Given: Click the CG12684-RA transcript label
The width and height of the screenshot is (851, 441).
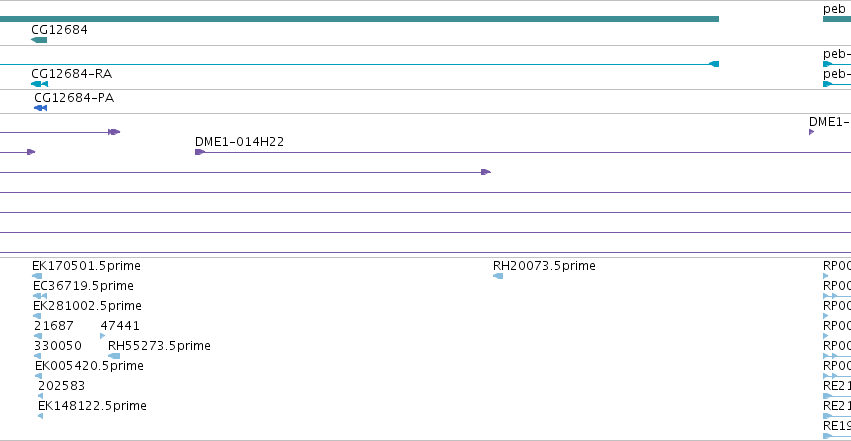Looking at the screenshot, I should (72, 74).
